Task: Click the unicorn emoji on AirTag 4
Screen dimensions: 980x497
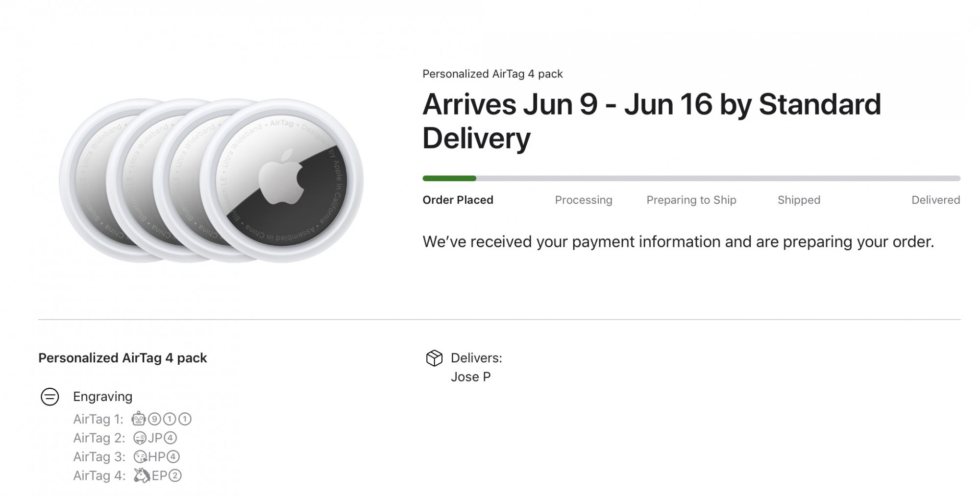Action: [142, 475]
